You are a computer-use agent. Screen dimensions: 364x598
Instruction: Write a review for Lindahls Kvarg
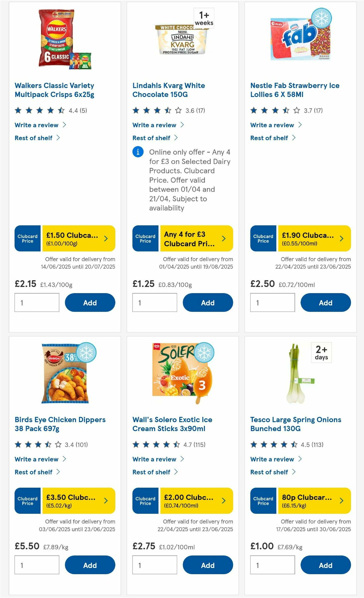(x=154, y=125)
